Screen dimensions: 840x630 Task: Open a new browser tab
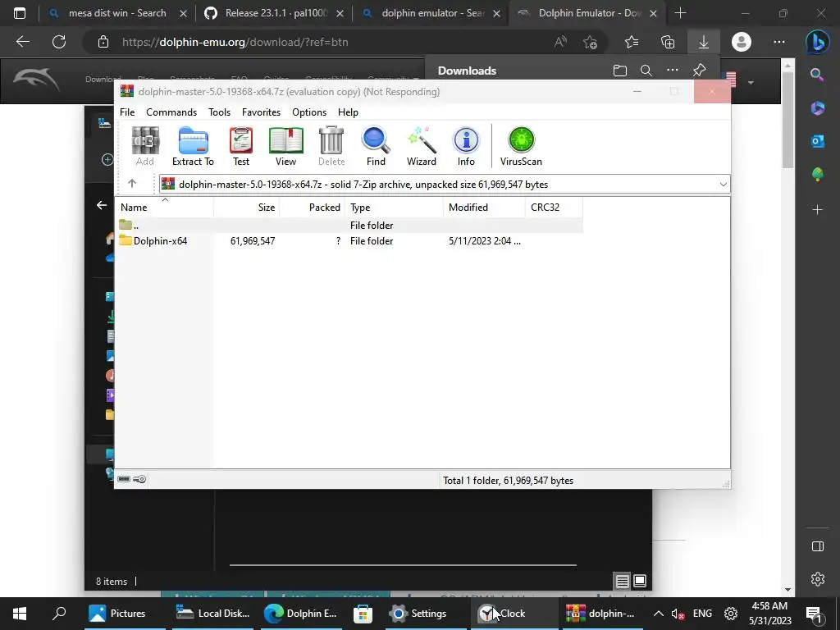point(680,13)
